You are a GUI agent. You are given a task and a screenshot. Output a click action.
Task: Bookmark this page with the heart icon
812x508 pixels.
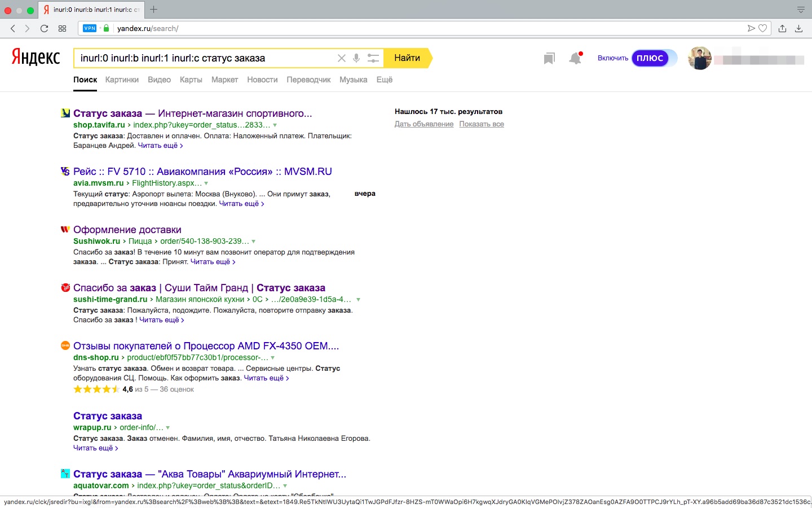point(762,28)
